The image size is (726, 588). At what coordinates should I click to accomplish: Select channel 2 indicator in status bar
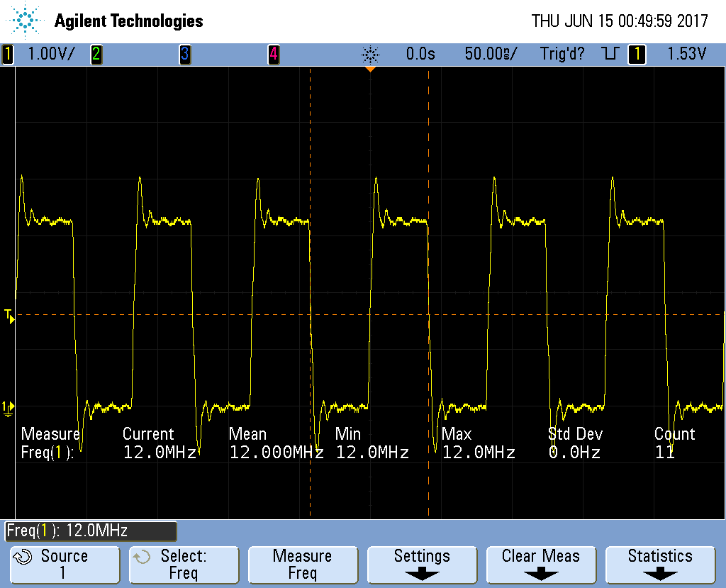(96, 54)
